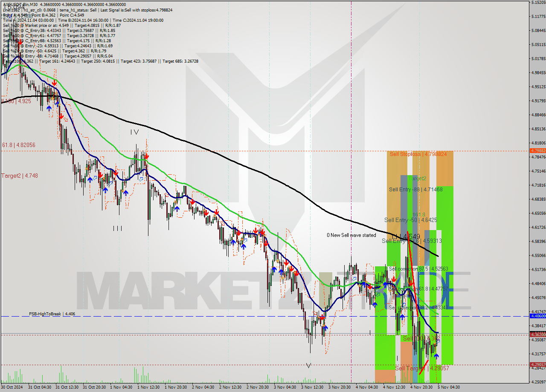Screen dimensions: 546x392
Task: Click the 4.36200 price axis tag
Action: [537, 335]
